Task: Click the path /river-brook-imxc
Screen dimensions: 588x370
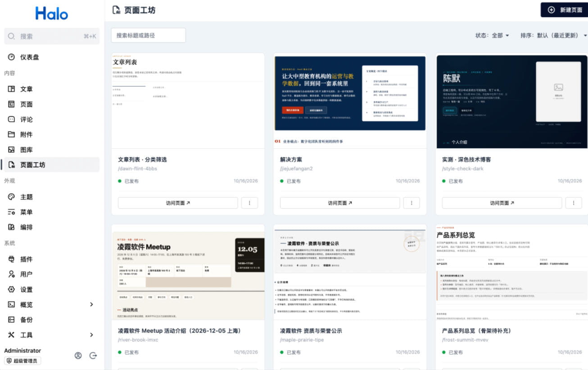Action: [x=138, y=340]
